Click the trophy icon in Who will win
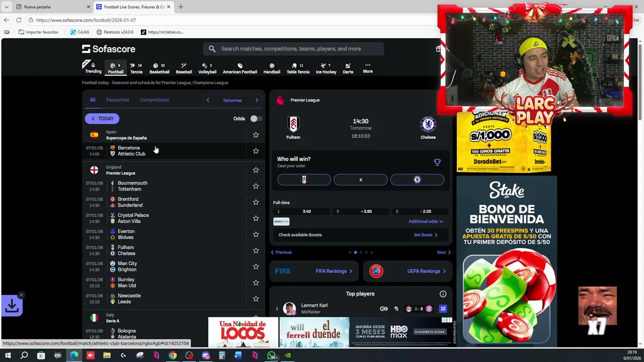 [x=437, y=162]
